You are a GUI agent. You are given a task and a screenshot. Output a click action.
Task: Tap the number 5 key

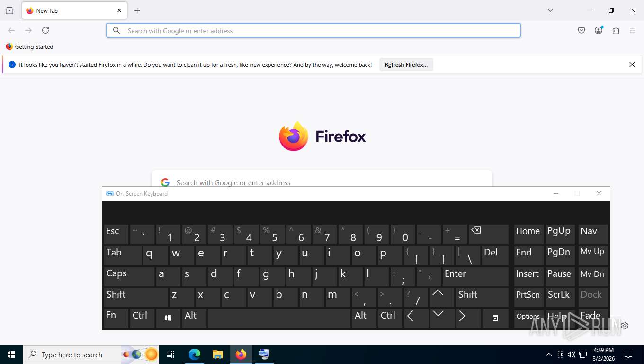click(x=272, y=234)
